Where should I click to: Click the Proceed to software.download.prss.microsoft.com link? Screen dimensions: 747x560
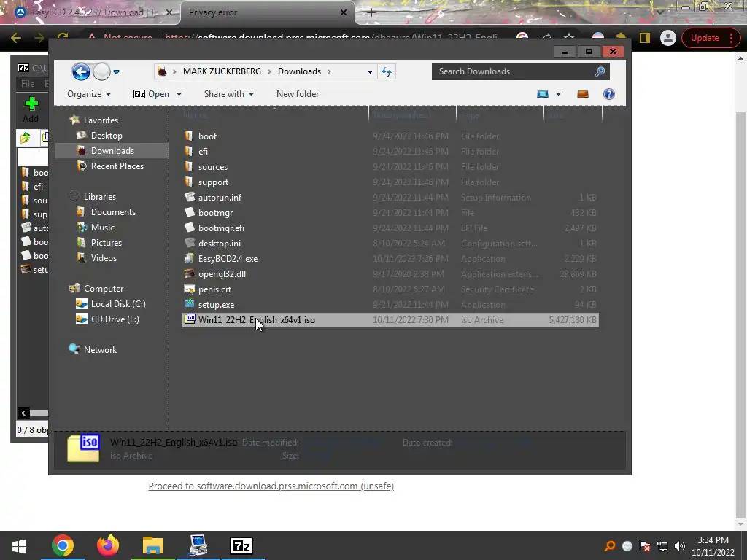pos(271,486)
